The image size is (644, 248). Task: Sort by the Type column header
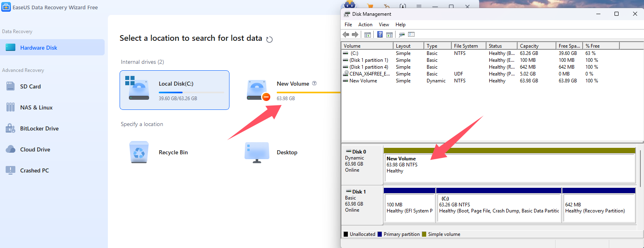click(438, 46)
